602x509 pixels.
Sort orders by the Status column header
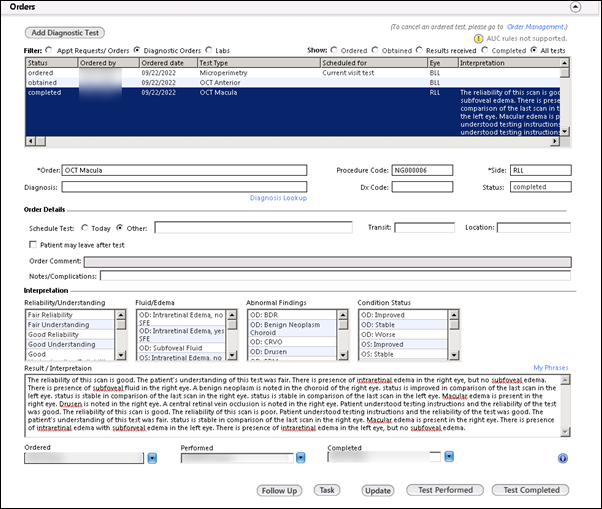51,63
